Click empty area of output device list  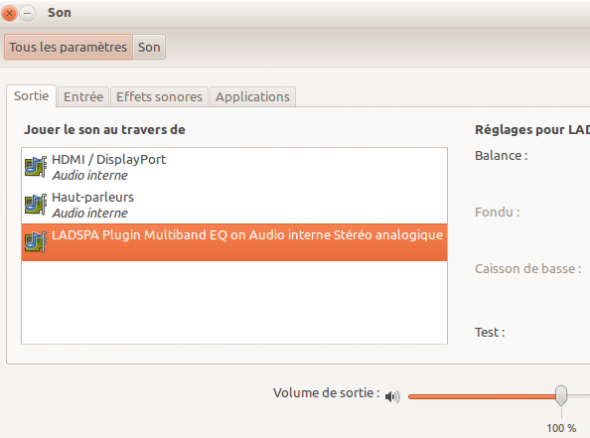coord(234,302)
